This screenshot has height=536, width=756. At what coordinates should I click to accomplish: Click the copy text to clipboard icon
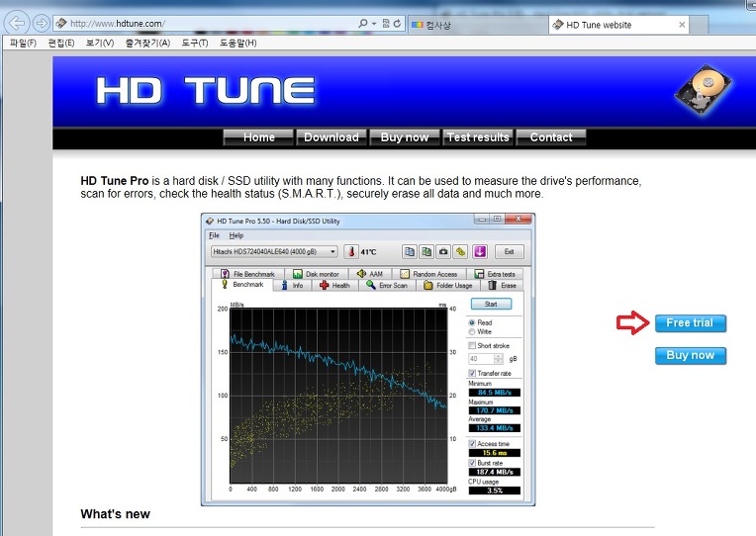(x=410, y=251)
